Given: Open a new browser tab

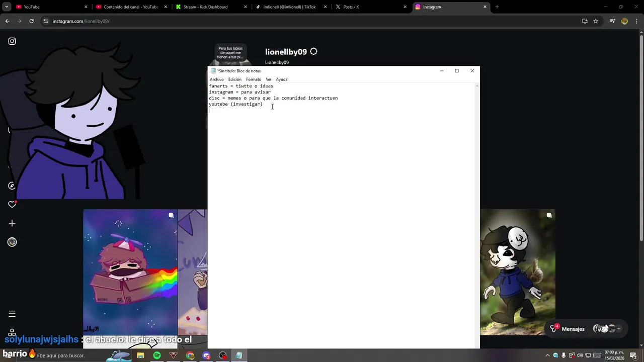Looking at the screenshot, I should pos(497,7).
